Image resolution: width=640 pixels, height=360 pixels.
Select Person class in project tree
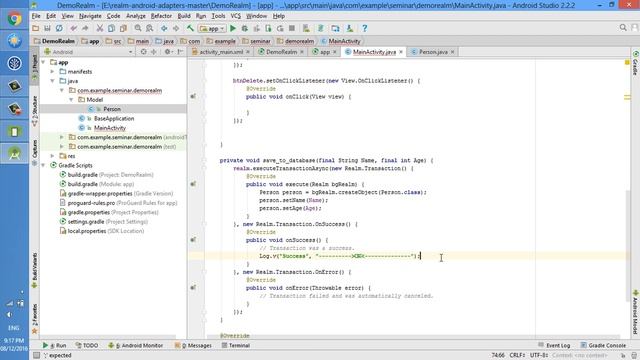(x=112, y=109)
